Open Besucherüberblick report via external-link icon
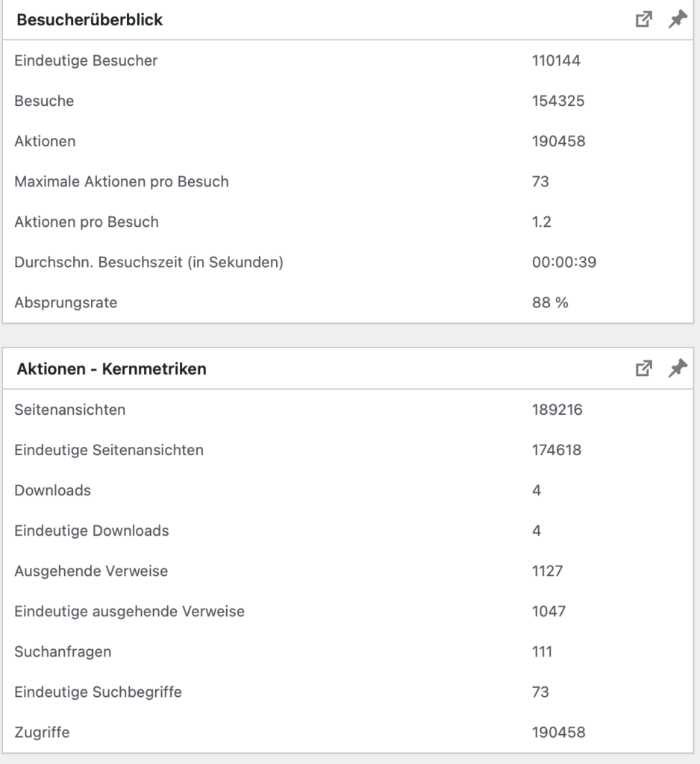Screen dimensions: 700x764 coord(643,20)
